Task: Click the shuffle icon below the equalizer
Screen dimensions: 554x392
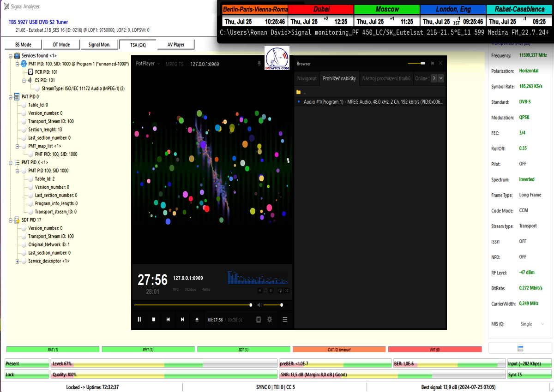Action: click(x=287, y=291)
